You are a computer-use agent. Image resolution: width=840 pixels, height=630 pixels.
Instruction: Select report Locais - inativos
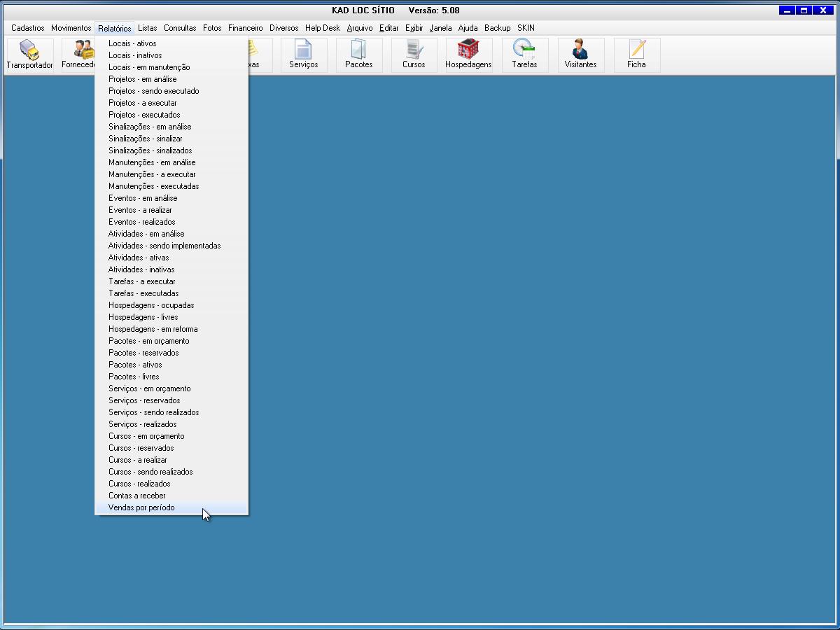(171, 55)
